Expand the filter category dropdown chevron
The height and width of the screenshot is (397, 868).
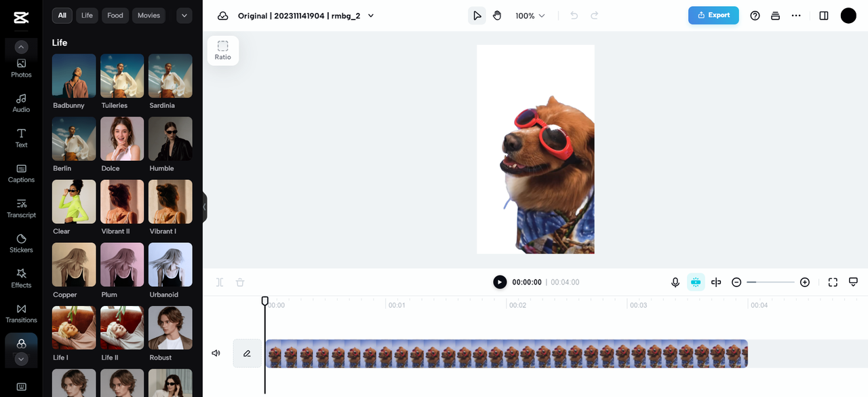[184, 16]
